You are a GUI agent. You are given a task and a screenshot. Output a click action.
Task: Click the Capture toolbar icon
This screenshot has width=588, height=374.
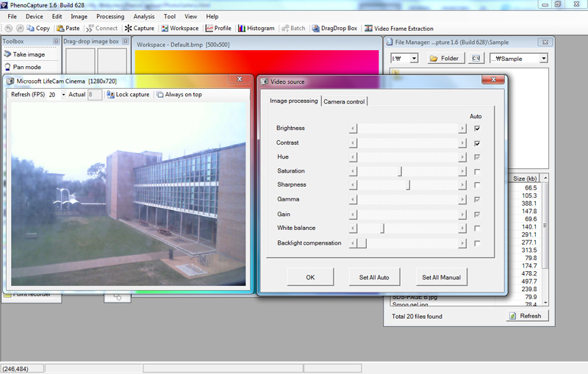point(139,29)
